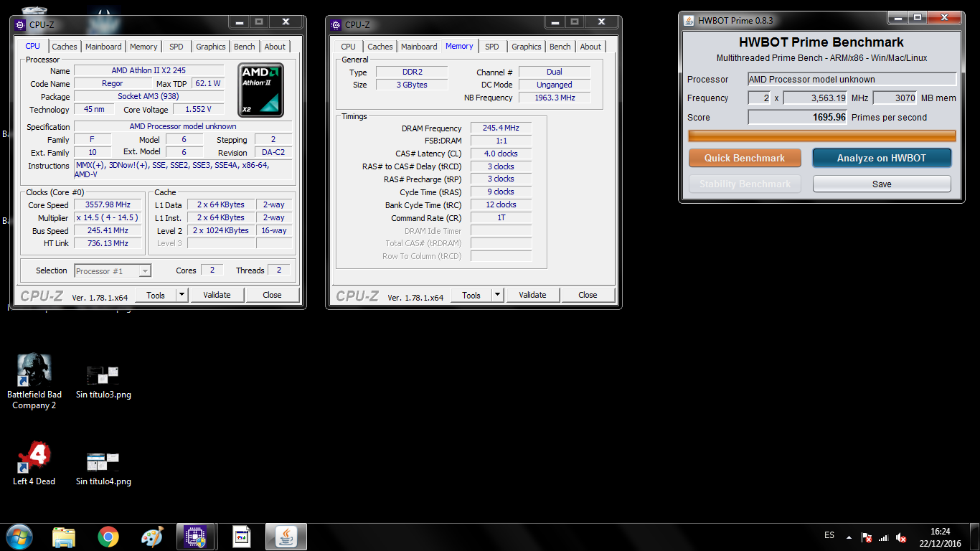The height and width of the screenshot is (551, 980).
Task: Switch to Memory tab in the CPU-tab window
Action: pos(143,47)
